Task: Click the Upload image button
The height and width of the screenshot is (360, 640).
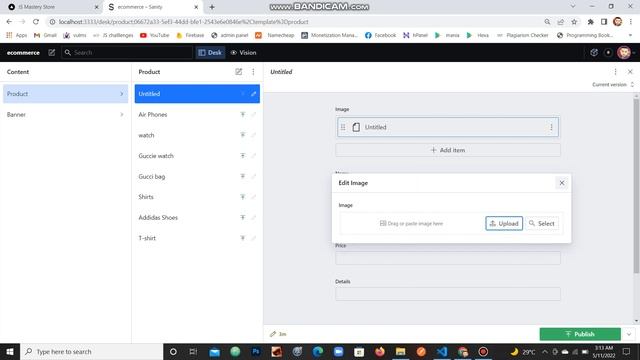Action: 504,223
